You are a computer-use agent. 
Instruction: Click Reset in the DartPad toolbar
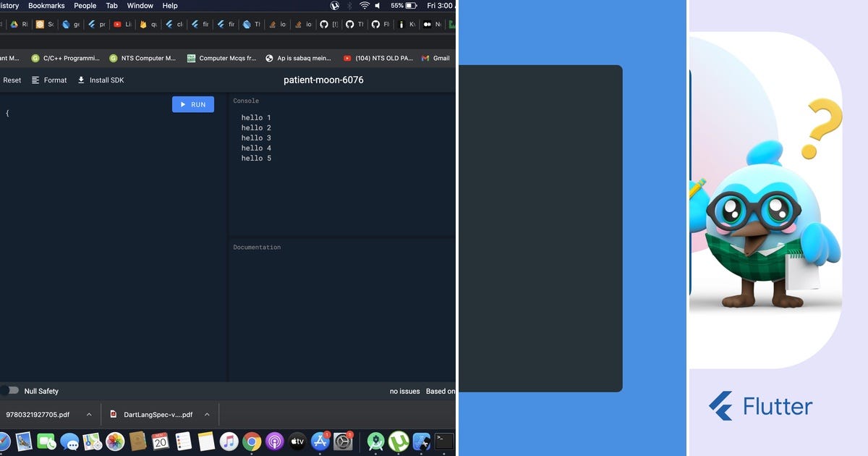point(12,80)
